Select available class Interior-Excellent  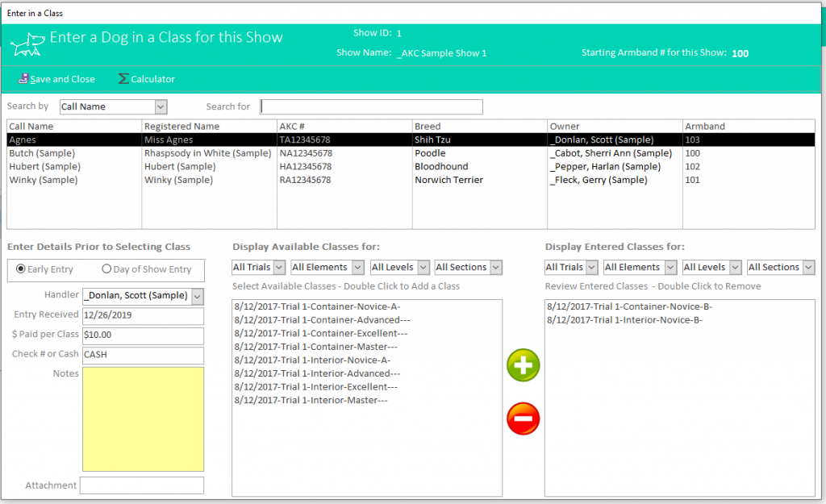click(316, 387)
